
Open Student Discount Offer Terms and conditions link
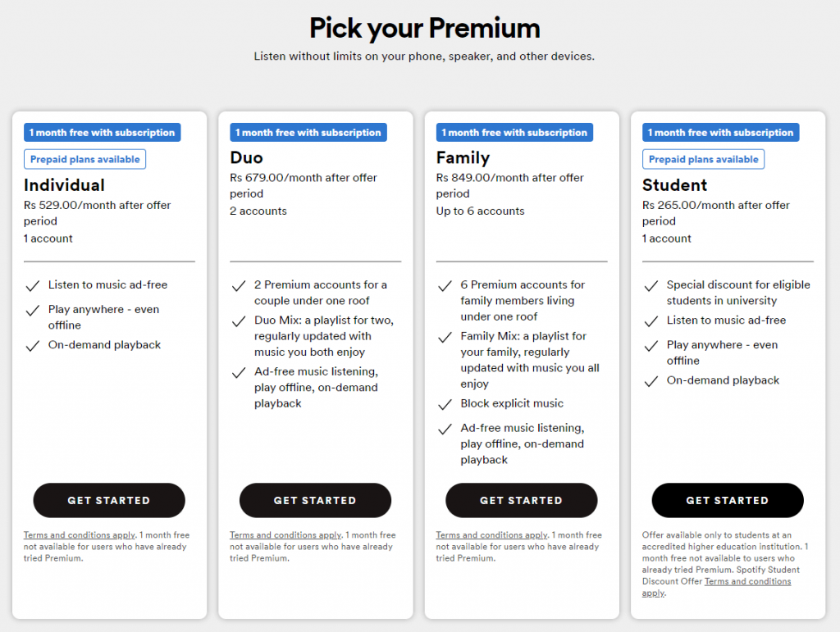point(747,582)
